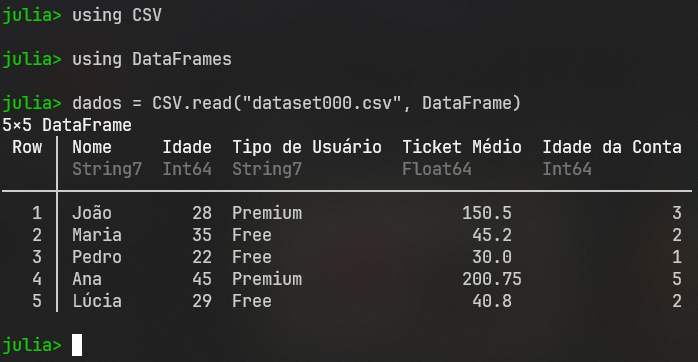This screenshot has width=698, height=362.
Task: Select the 'Nome' column header
Action: click(x=92, y=147)
